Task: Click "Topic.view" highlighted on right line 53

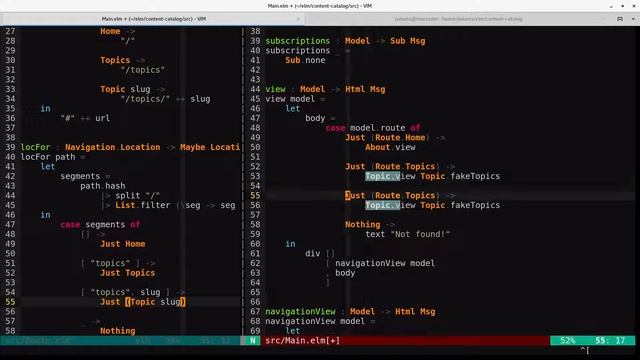Action: (x=390, y=176)
